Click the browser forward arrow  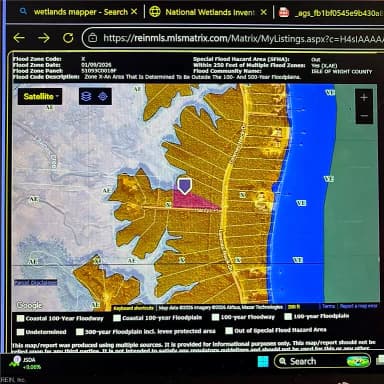tap(44, 38)
